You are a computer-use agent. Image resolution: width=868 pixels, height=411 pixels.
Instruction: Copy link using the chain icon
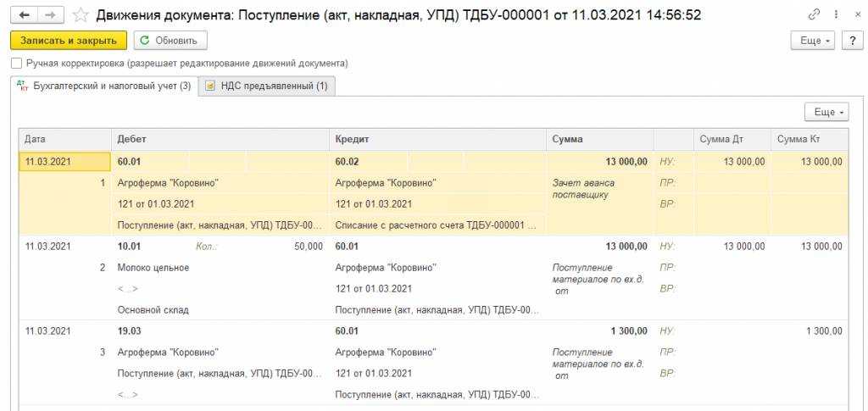pyautogui.click(x=815, y=15)
